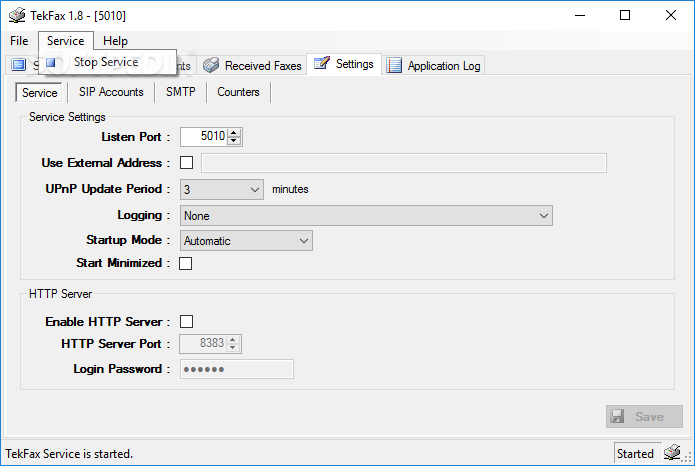The image size is (695, 466).
Task: Minimize the TekFax window
Action: (580, 16)
